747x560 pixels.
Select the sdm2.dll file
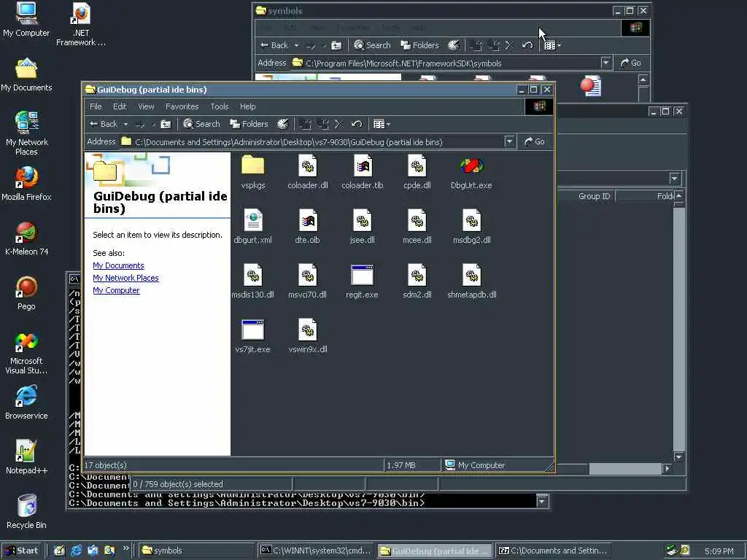coord(417,281)
